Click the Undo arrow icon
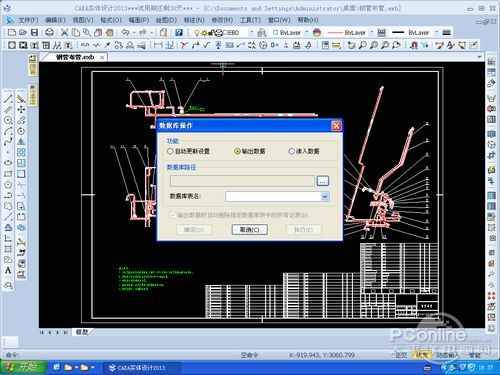 (125, 33)
